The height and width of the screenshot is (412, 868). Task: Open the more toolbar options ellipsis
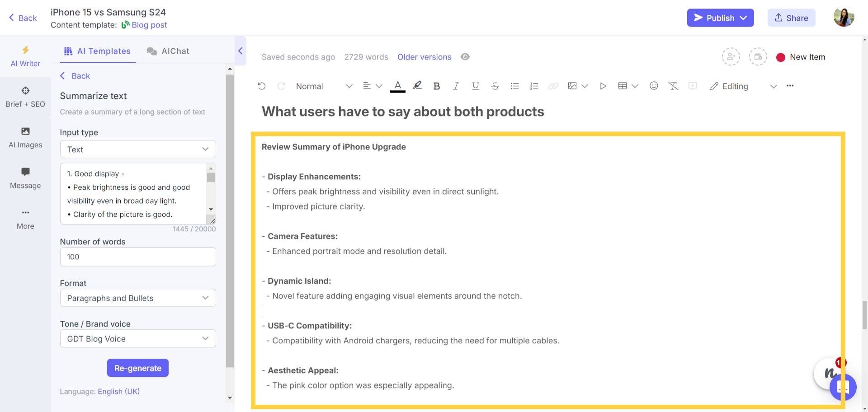(790, 86)
